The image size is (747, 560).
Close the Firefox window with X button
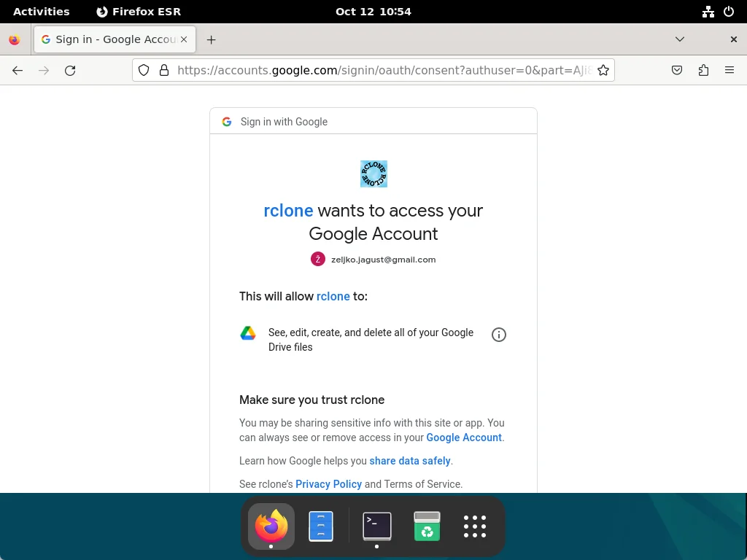734,39
